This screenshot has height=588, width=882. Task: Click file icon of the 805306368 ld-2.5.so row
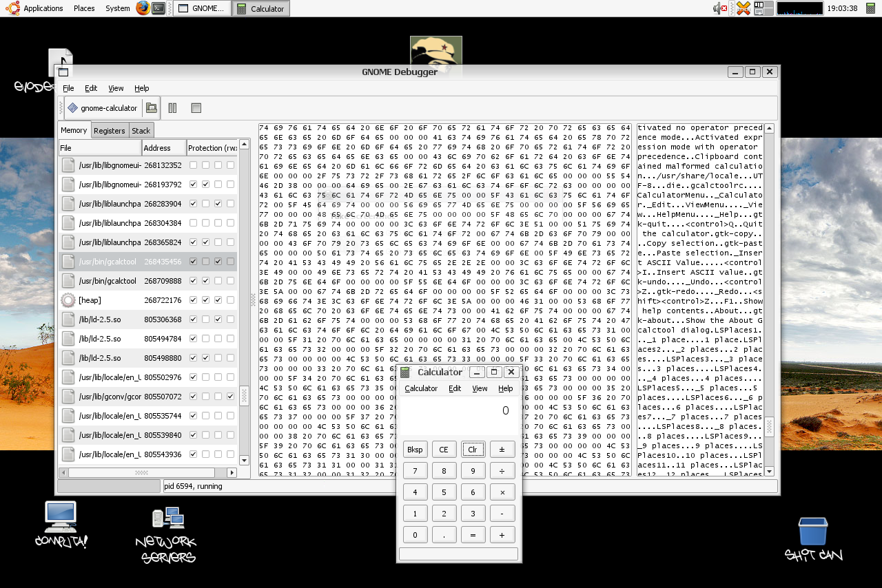pos(68,319)
